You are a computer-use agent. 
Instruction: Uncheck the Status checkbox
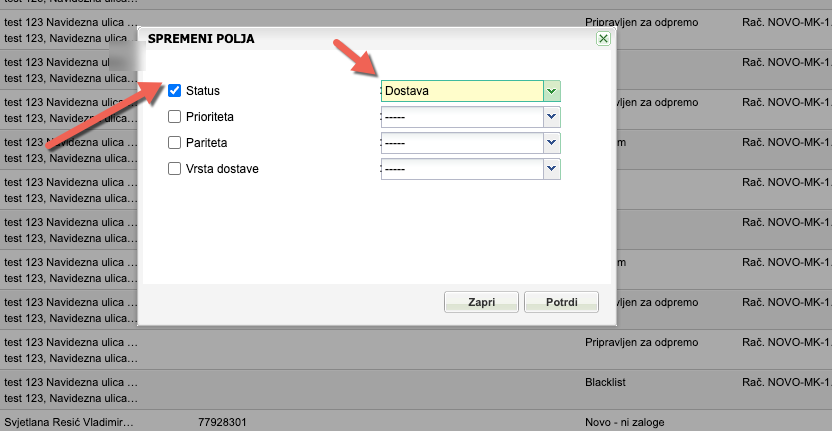pyautogui.click(x=175, y=91)
